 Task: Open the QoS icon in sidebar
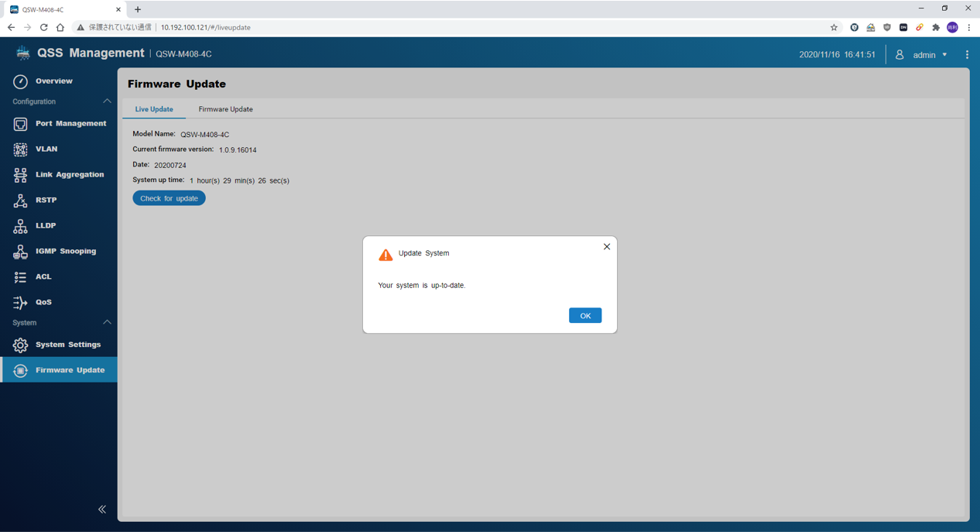click(20, 303)
